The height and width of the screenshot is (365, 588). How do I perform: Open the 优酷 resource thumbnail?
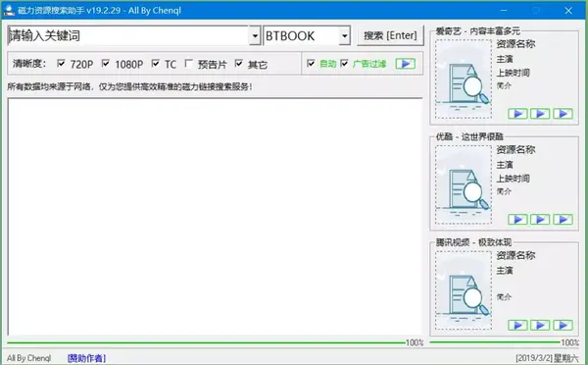(464, 185)
